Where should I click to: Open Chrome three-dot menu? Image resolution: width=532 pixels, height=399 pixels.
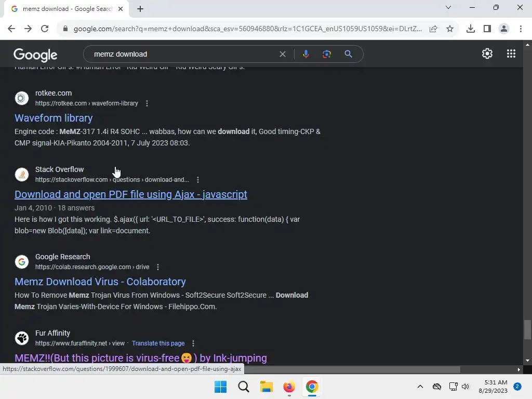(x=521, y=29)
